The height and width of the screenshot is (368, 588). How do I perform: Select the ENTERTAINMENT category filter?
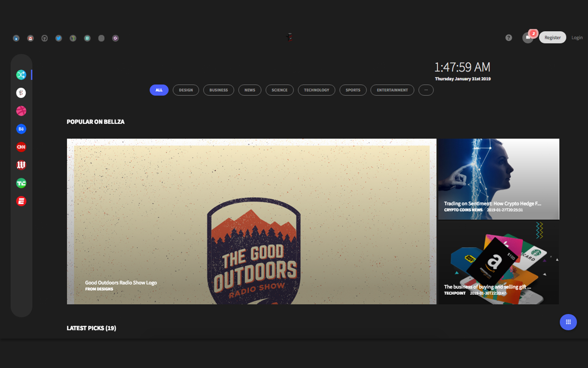tap(392, 90)
